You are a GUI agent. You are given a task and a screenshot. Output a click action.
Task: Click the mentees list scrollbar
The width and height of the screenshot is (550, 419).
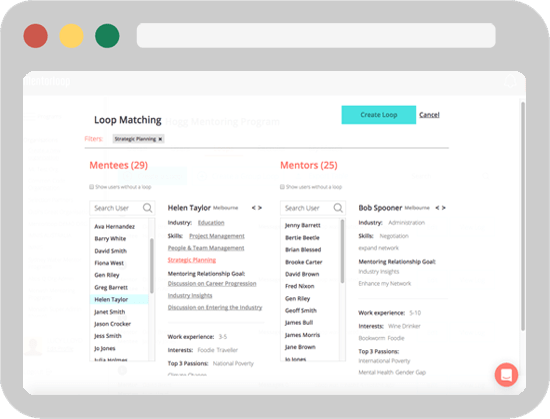(x=152, y=265)
